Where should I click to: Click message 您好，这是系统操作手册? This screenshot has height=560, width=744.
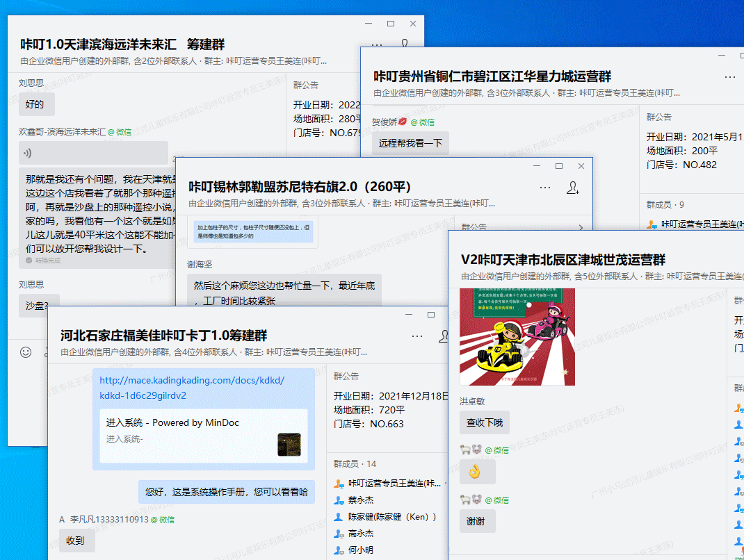click(x=227, y=492)
